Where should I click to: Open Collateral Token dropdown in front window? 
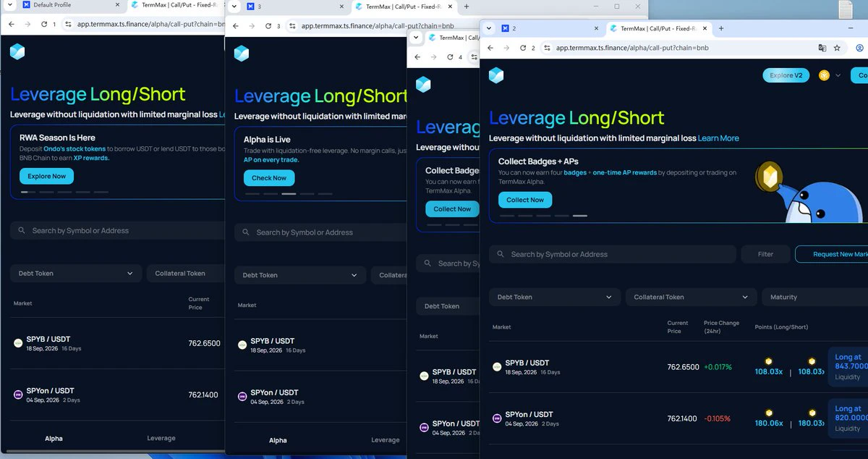point(691,297)
